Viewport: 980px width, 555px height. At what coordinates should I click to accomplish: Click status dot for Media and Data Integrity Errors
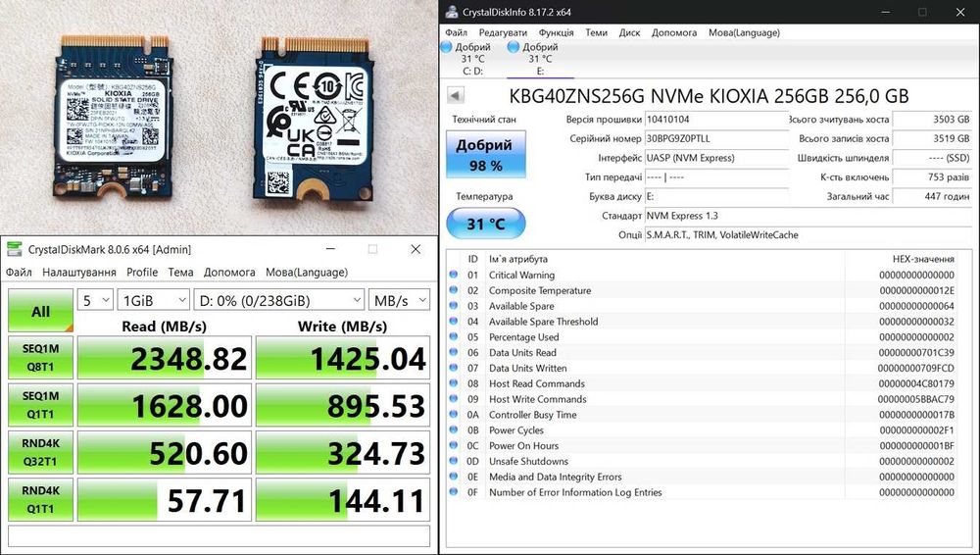tap(454, 477)
